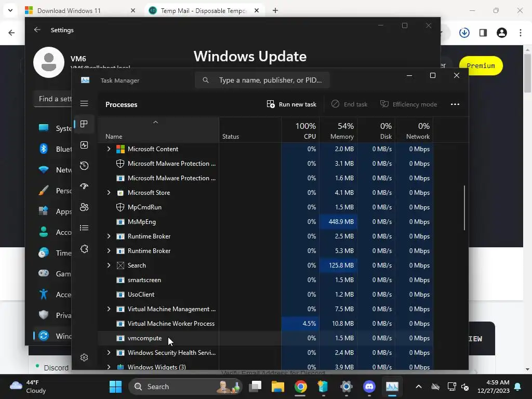
Task: Open Startup apps tab icon
Action: pos(84,187)
